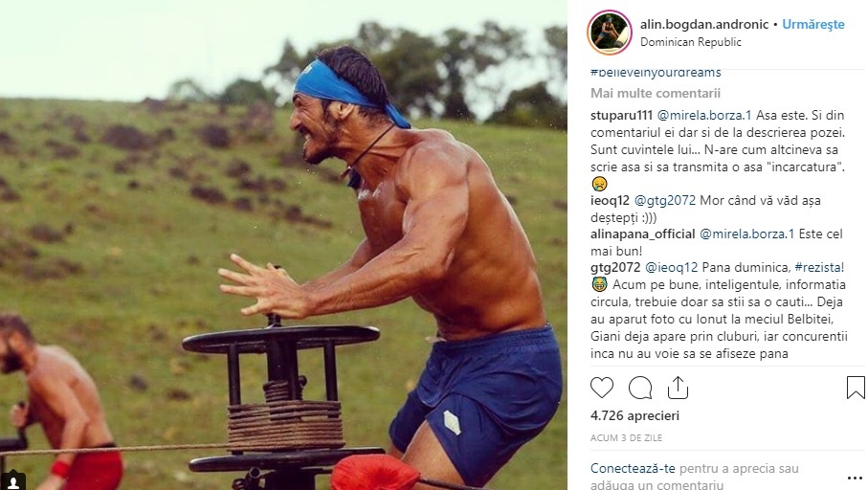The image size is (868, 490).
Task: Expand Mai multe comentarii
Action: click(x=656, y=93)
